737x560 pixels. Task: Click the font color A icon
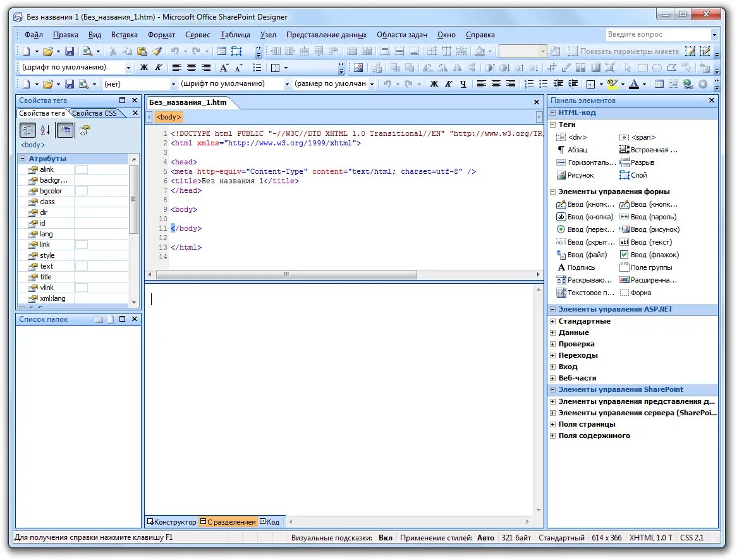pos(634,84)
